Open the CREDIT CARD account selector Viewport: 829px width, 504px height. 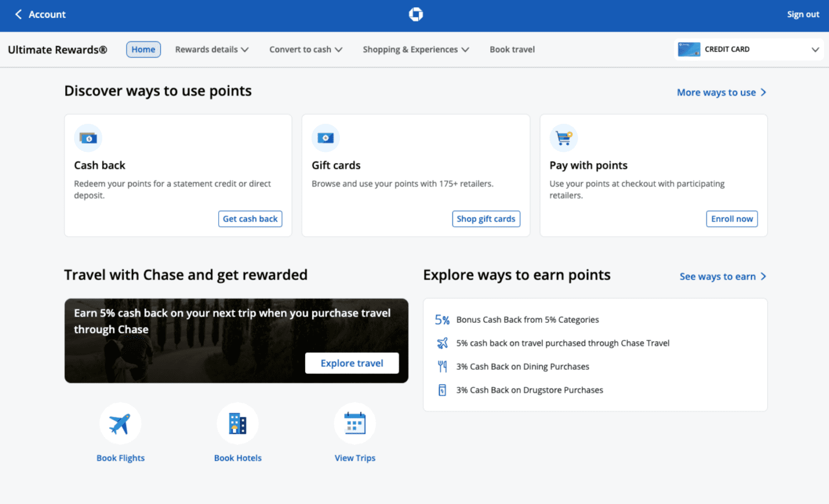coord(749,49)
